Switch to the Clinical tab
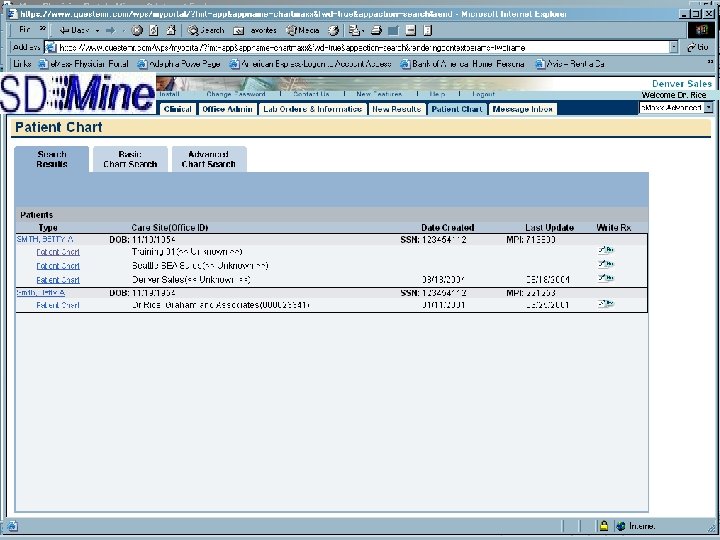This screenshot has width=720, height=540. (178, 109)
